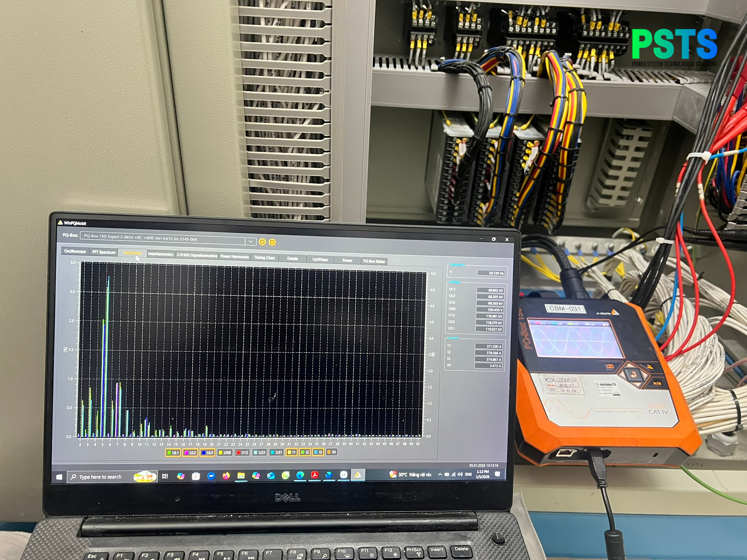
Task: Open Microsoft Edge from taskbar
Action: pos(300,475)
